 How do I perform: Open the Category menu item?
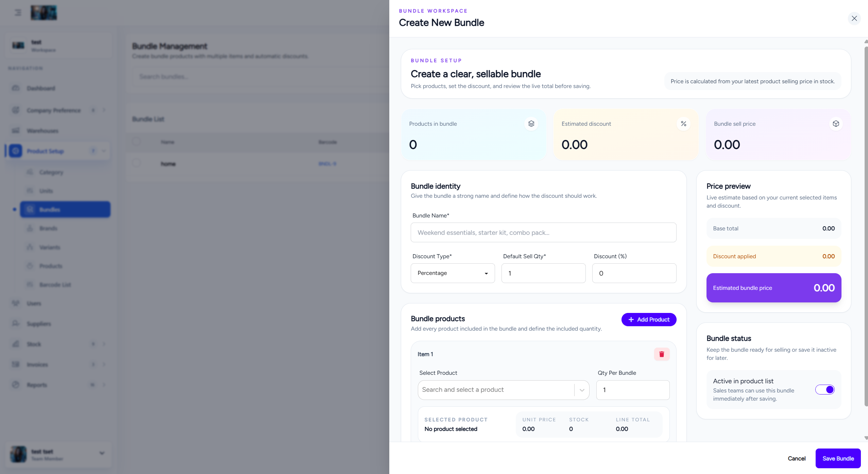pyautogui.click(x=65, y=172)
